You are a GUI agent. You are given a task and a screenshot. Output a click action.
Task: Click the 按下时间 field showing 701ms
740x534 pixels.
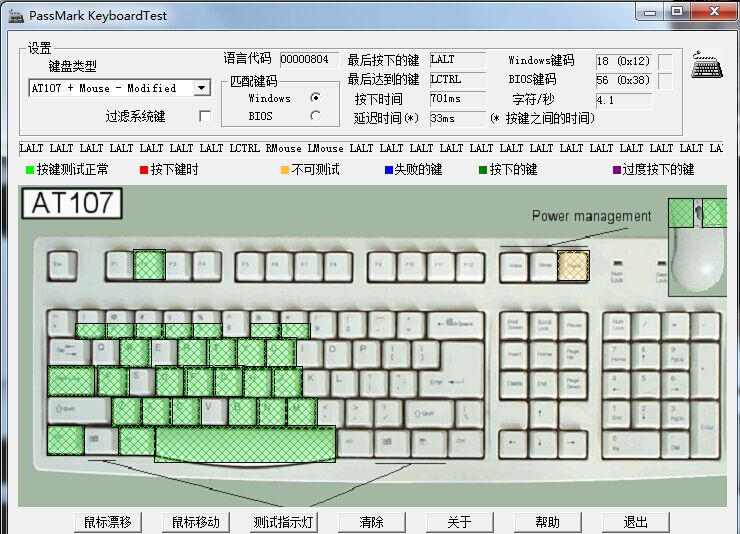(457, 99)
